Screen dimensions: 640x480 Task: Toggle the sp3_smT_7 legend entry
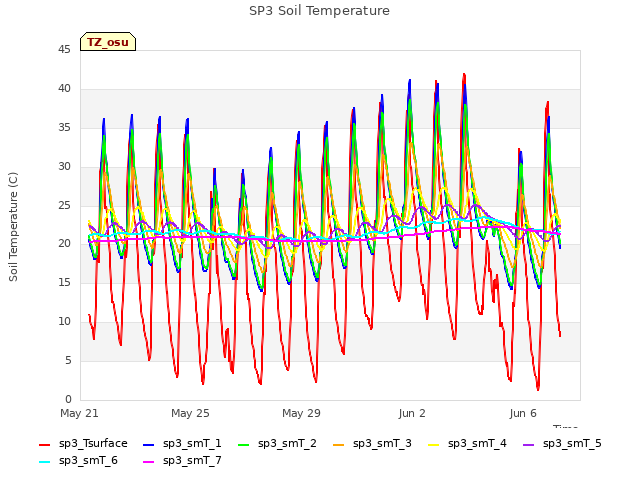(x=182, y=461)
